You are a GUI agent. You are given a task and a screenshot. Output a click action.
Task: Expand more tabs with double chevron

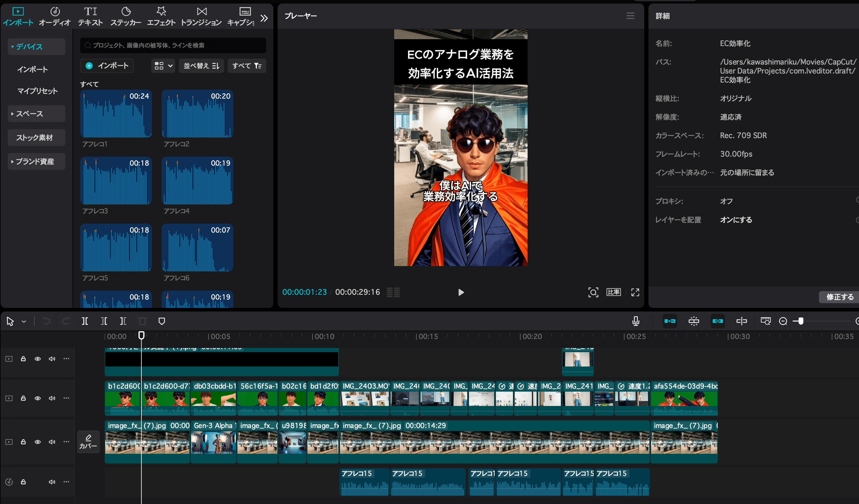pos(264,18)
